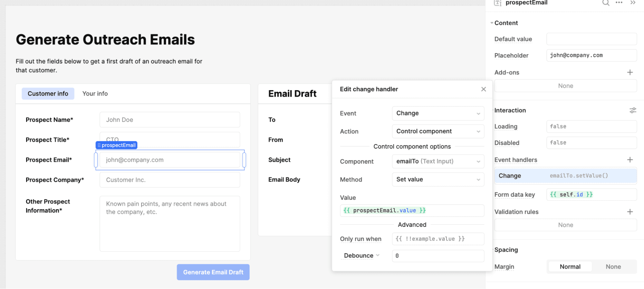The height and width of the screenshot is (289, 644).
Task: Switch to the Your info tab
Action: pos(95,94)
